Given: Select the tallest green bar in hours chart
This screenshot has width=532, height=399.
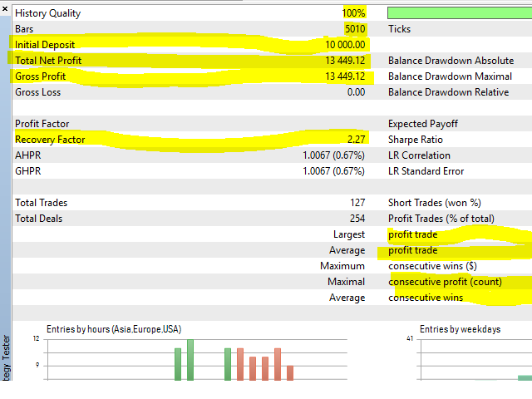Looking at the screenshot, I should coord(190,360).
